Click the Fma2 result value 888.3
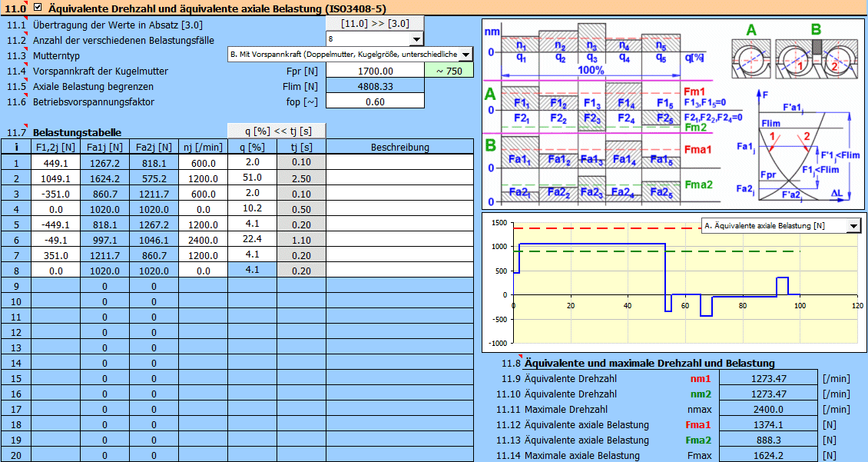The width and height of the screenshot is (868, 462). pos(769,440)
